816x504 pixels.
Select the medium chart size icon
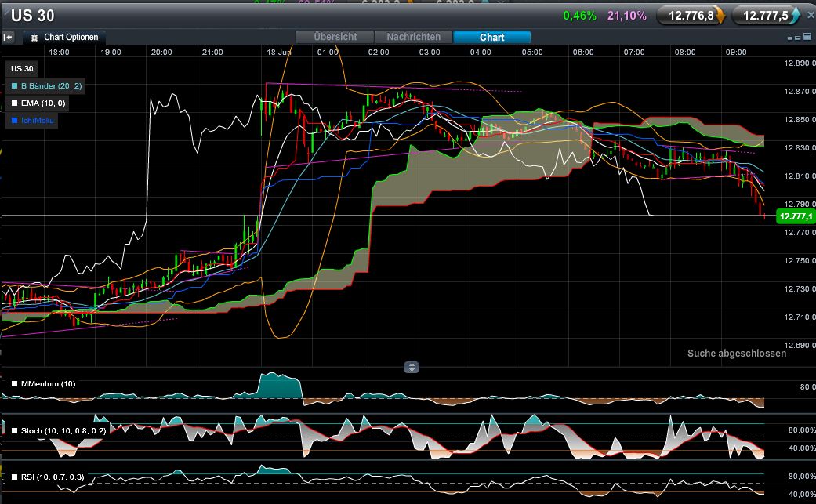tap(798, 38)
